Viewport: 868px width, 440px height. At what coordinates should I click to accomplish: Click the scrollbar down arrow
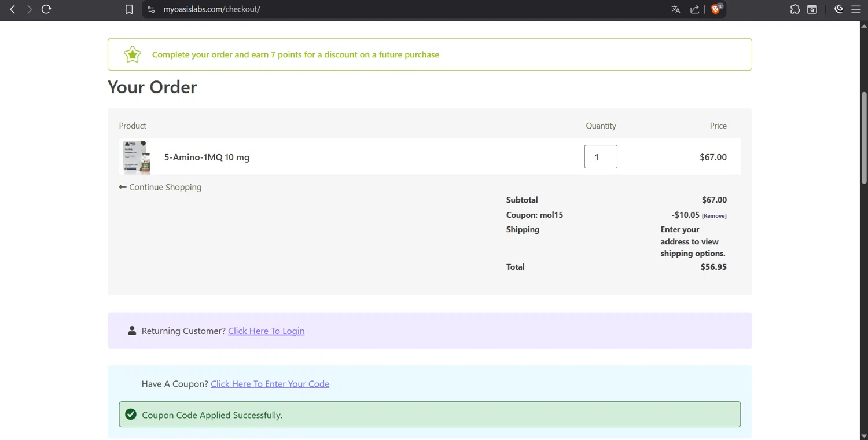(x=864, y=436)
